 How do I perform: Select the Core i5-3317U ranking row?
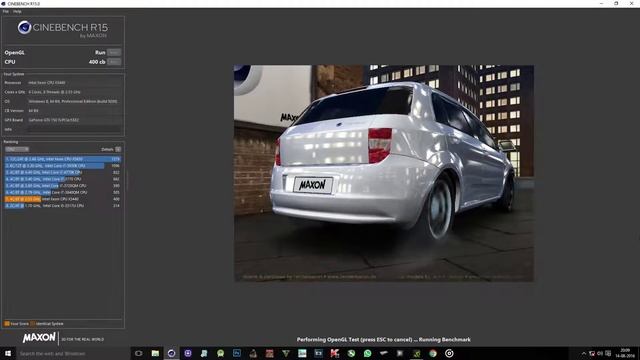click(x=62, y=206)
